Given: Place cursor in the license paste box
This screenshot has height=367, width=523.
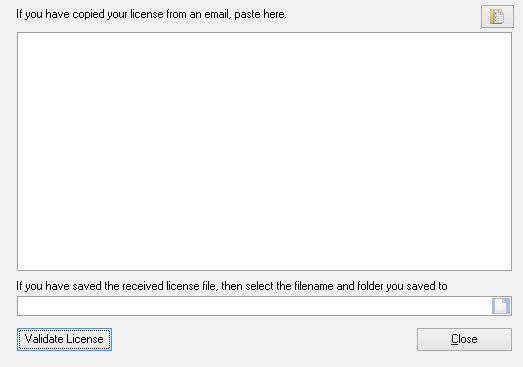Looking at the screenshot, I should [264, 151].
